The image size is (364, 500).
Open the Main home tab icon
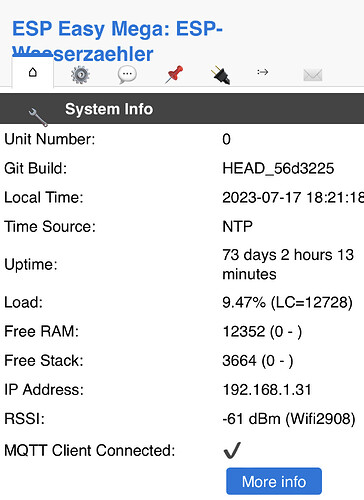pos(33,72)
